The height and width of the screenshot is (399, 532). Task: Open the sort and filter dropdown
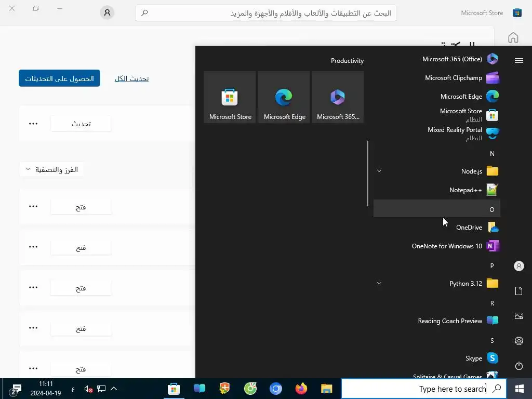(51, 169)
